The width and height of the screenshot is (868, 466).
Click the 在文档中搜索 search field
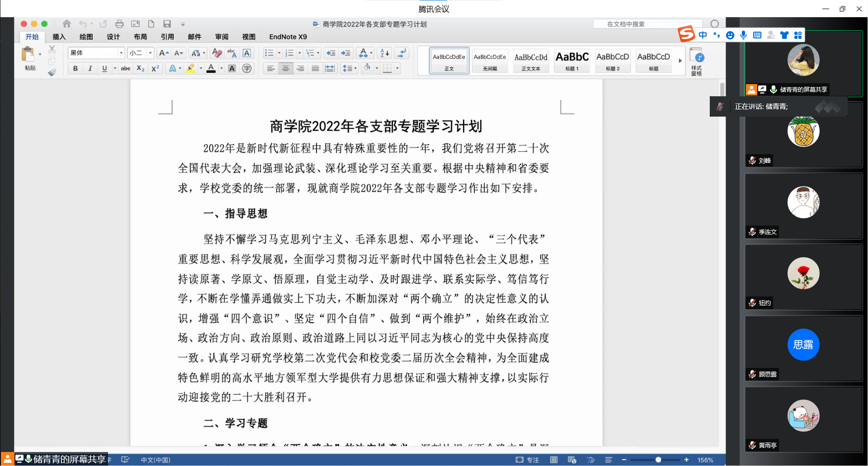[x=648, y=24]
